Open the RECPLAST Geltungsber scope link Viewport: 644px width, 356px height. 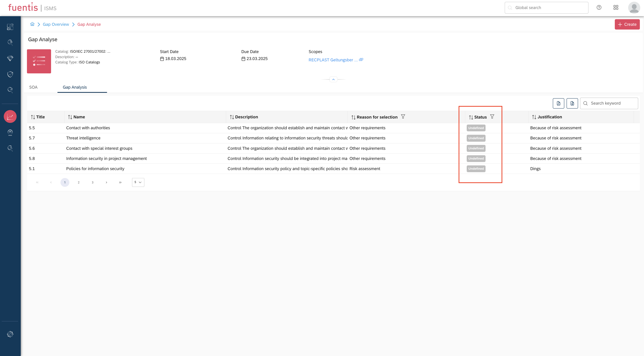coord(333,60)
